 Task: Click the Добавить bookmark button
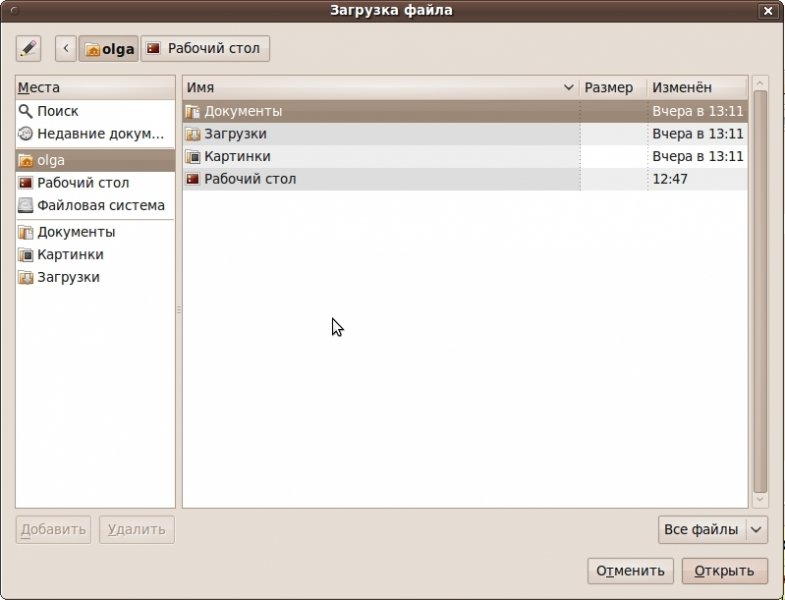pos(53,529)
